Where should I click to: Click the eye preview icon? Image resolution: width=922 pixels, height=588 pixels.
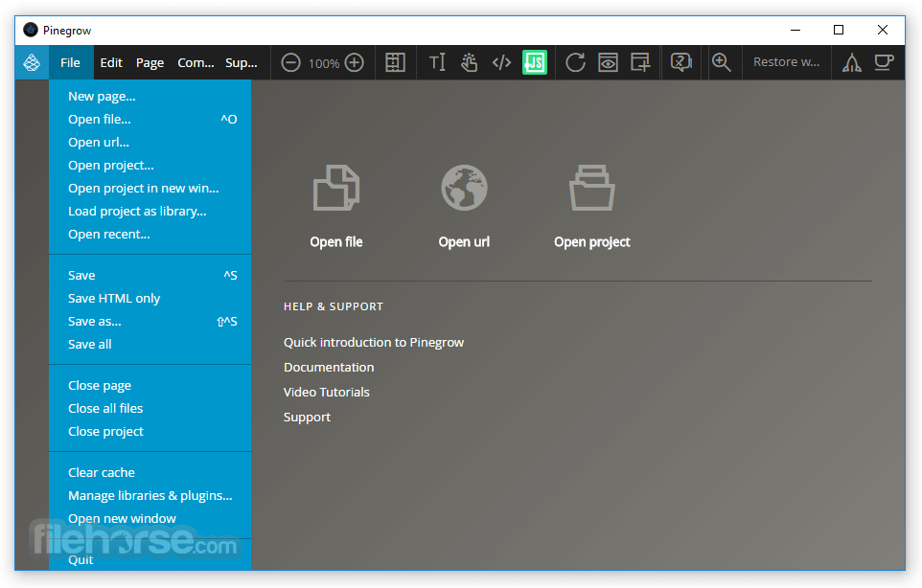608,62
